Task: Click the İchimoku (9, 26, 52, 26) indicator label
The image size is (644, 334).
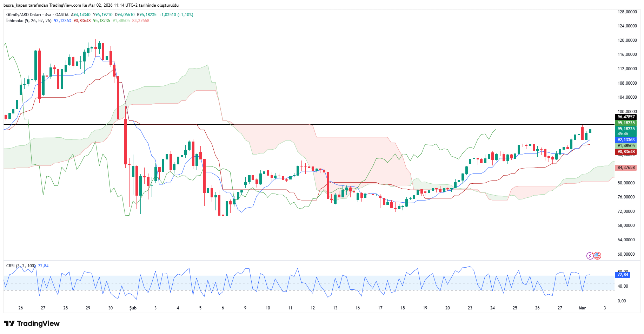Action: coord(29,21)
